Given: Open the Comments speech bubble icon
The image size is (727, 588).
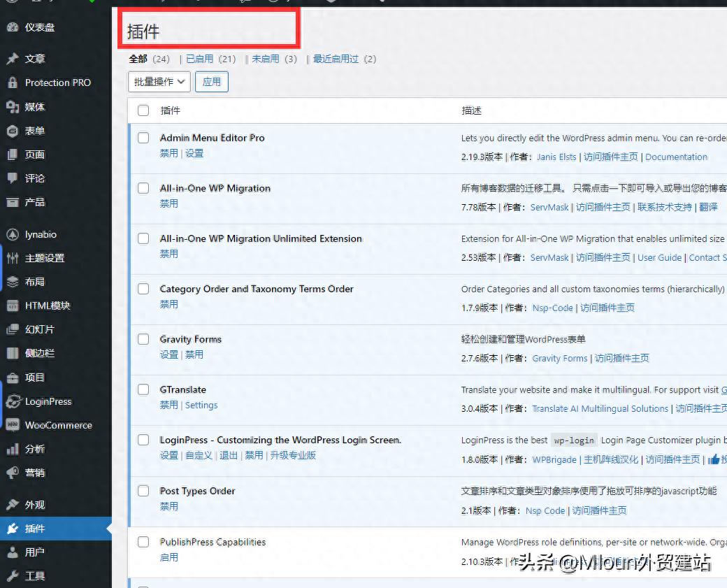Looking at the screenshot, I should tap(12, 178).
